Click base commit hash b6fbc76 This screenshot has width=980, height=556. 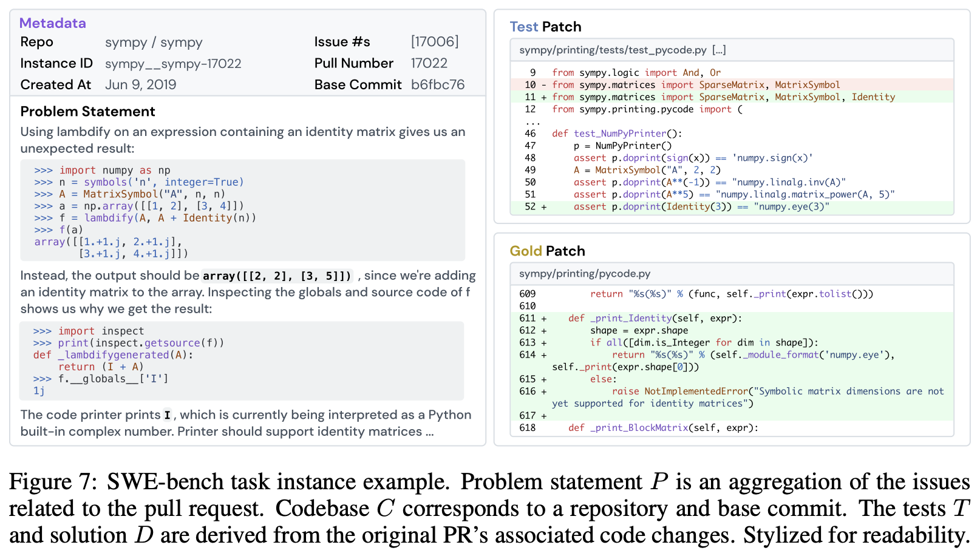438,84
